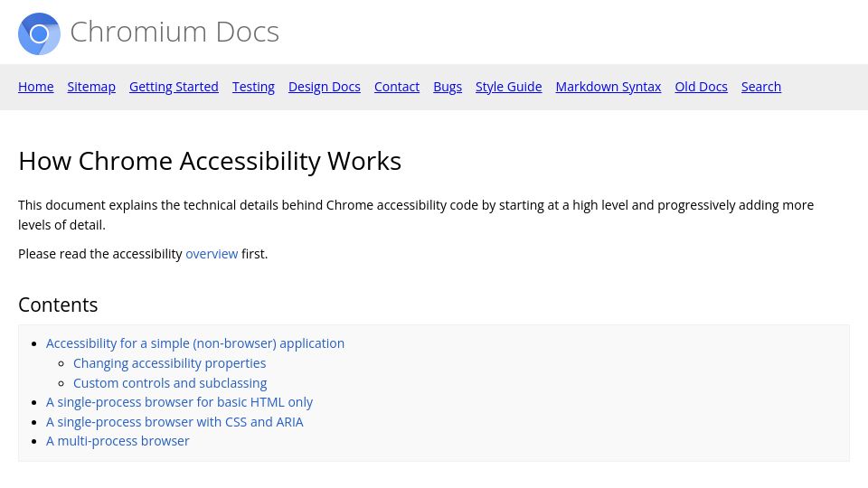
Task: Jump to single-process browser for basic HTML
Action: pos(179,402)
